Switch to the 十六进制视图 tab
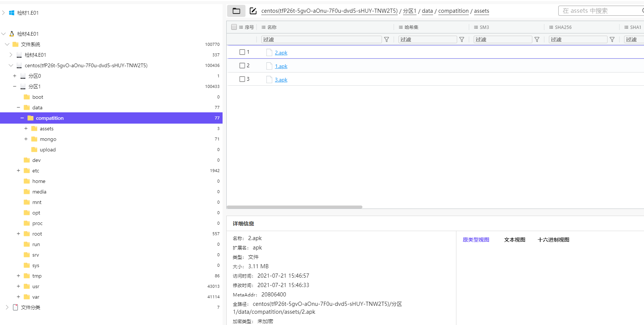This screenshot has width=644, height=325. click(553, 240)
